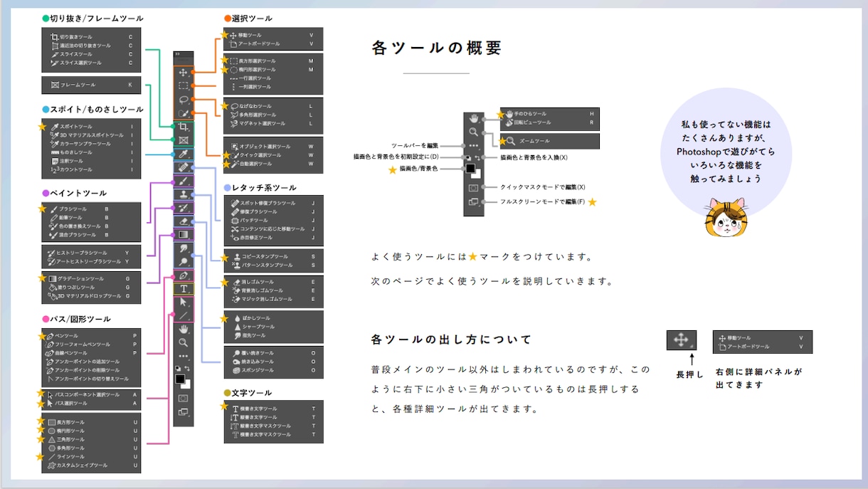Choose スポンジツール entry
The width and height of the screenshot is (868, 489).
[253, 370]
